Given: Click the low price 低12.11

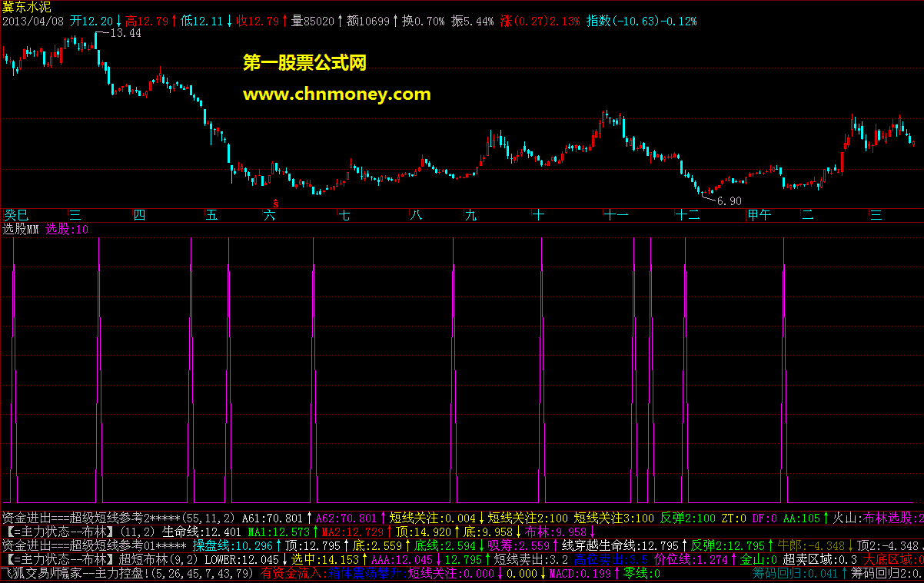Looking at the screenshot, I should tap(202, 21).
